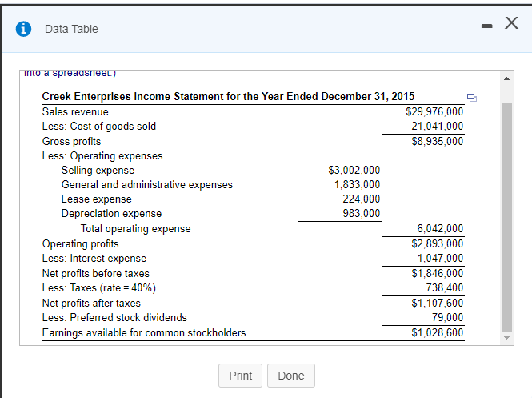Screen dimensions: 532x398
Task: Click the $1,028,600 earnings value
Action: pyautogui.click(x=438, y=332)
